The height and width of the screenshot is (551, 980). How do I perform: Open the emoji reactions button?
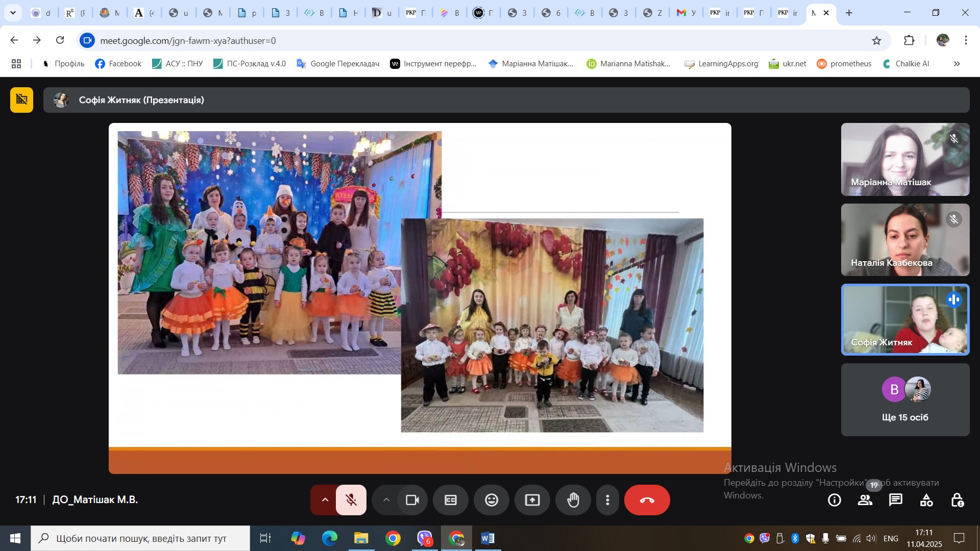click(x=491, y=500)
